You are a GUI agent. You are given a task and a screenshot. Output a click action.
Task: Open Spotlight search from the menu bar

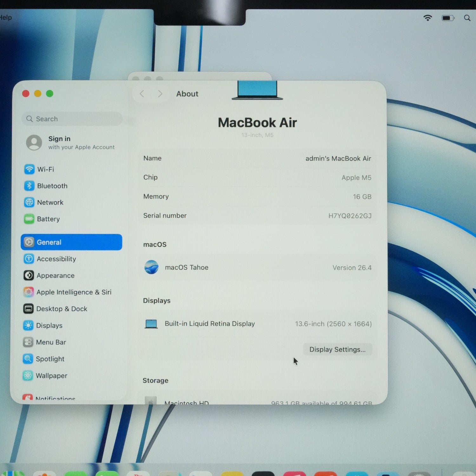[467, 18]
